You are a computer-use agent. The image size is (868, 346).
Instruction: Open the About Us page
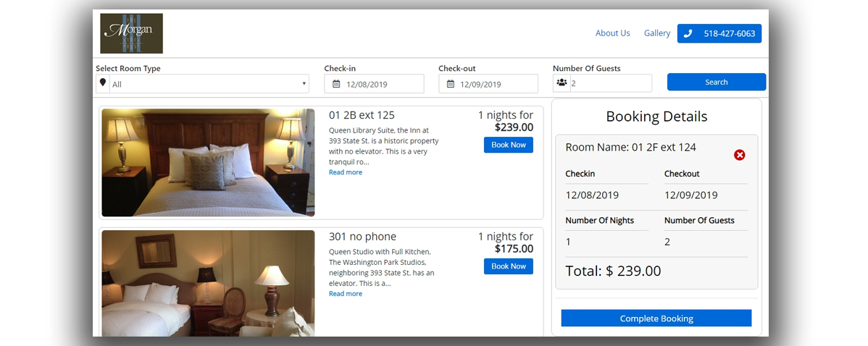point(612,33)
